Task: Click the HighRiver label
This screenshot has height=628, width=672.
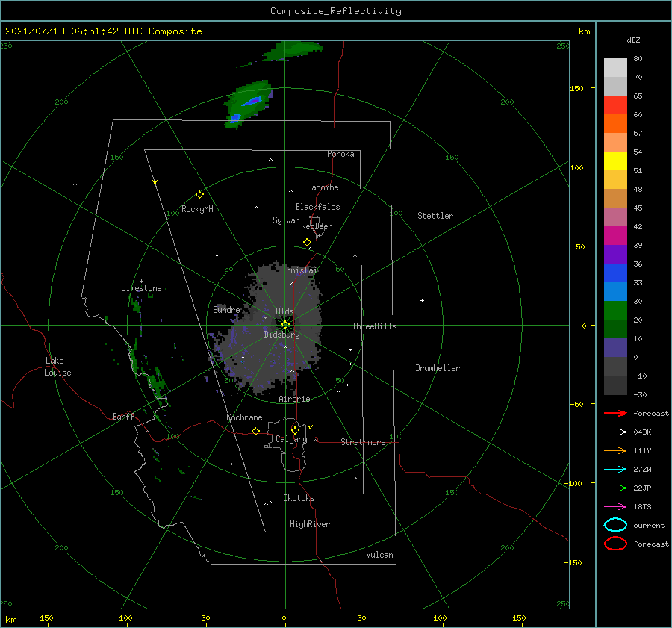Action: pyautogui.click(x=310, y=525)
